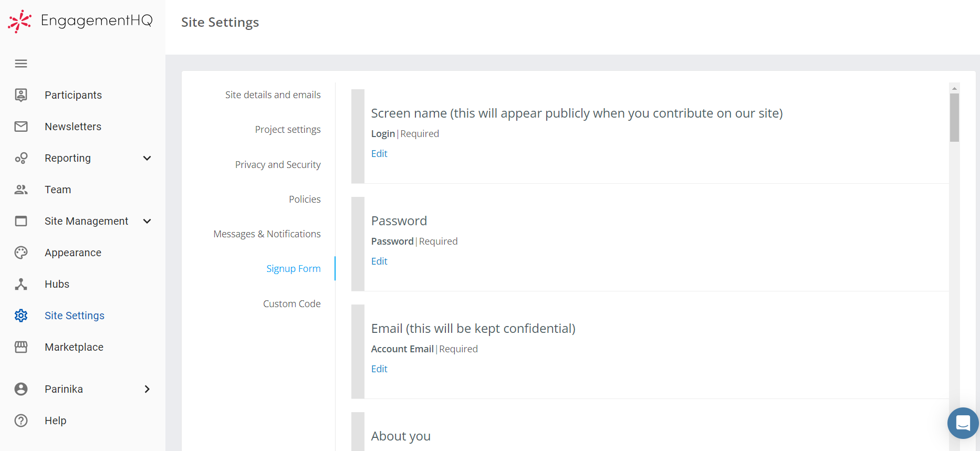Edit the Email field settings
This screenshot has height=451, width=980.
(x=379, y=369)
